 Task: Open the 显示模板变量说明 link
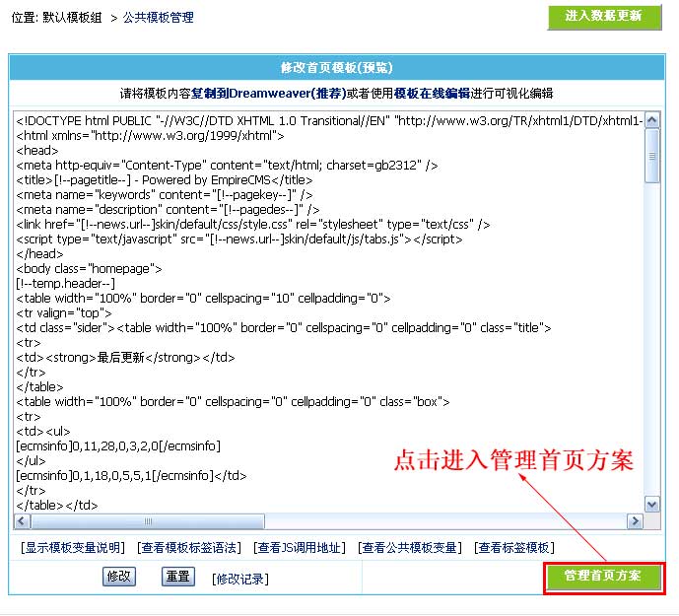coord(73,548)
